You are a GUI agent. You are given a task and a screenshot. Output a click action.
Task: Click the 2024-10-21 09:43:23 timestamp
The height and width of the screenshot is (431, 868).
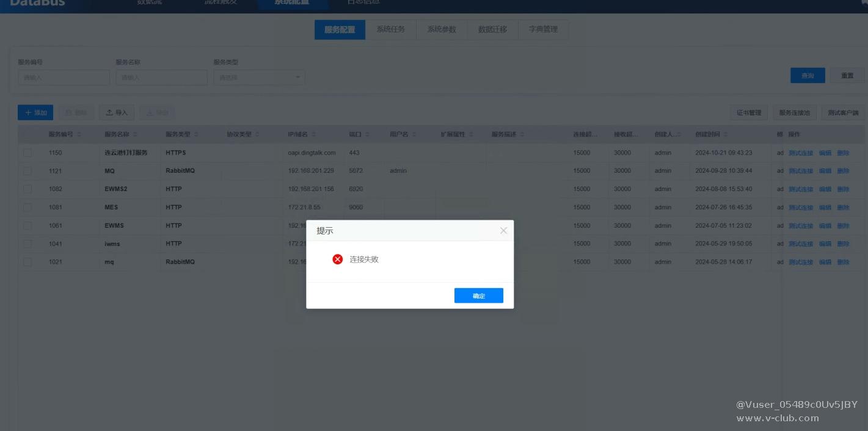point(724,153)
